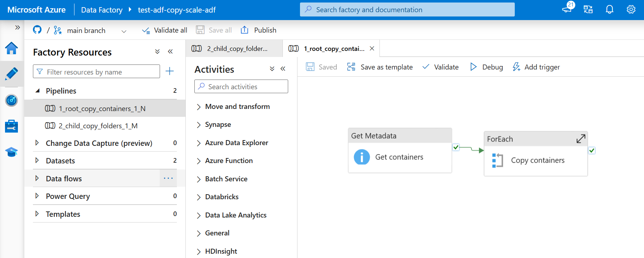Click the Search activities field

(x=241, y=87)
